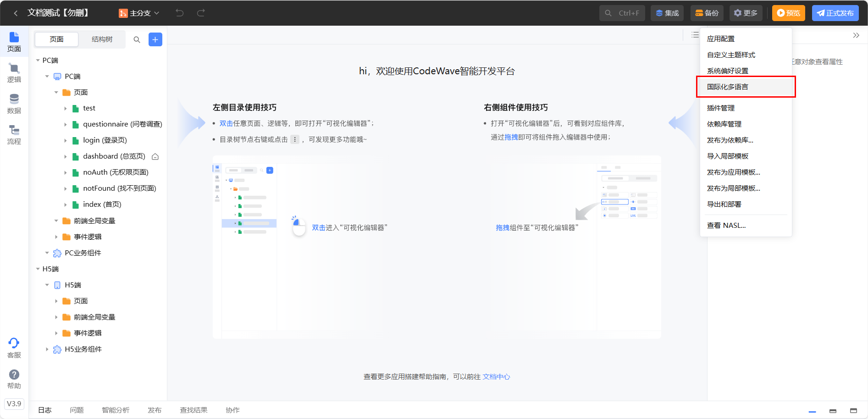Click the 正式发布 button
The width and height of the screenshot is (868, 419).
[835, 13]
